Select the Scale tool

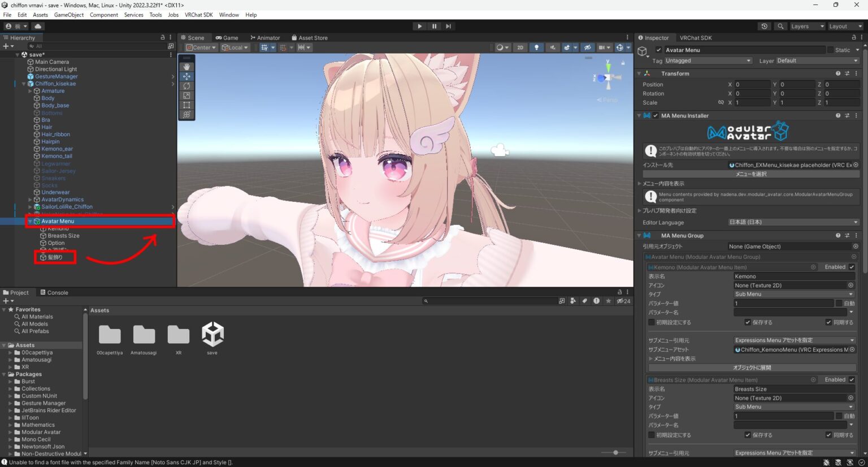(186, 96)
